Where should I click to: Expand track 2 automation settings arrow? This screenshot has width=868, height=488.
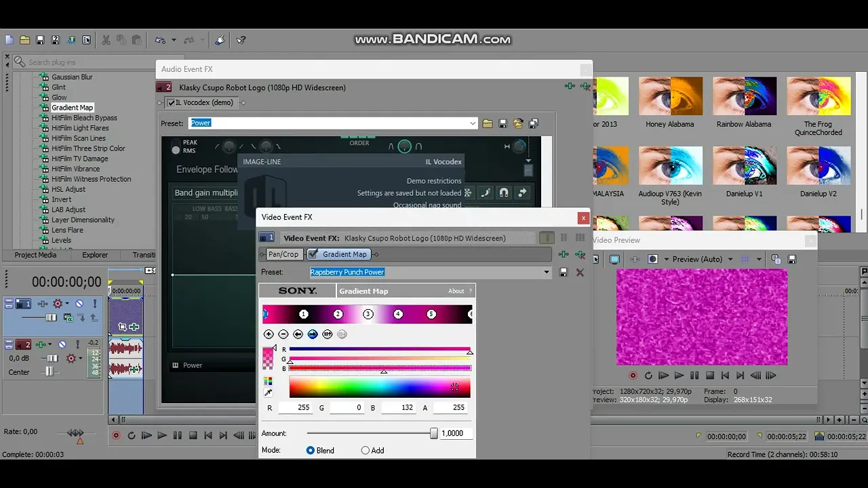click(x=80, y=358)
